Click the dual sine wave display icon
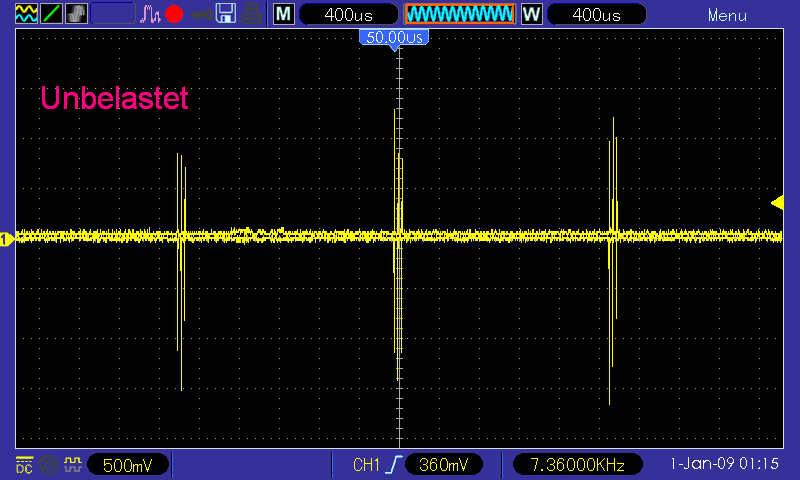The height and width of the screenshot is (480, 800). pyautogui.click(x=26, y=14)
